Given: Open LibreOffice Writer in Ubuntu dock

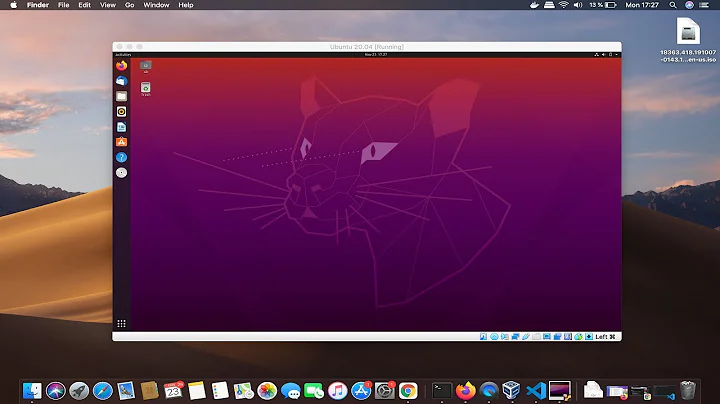Looking at the screenshot, I should coord(121,127).
